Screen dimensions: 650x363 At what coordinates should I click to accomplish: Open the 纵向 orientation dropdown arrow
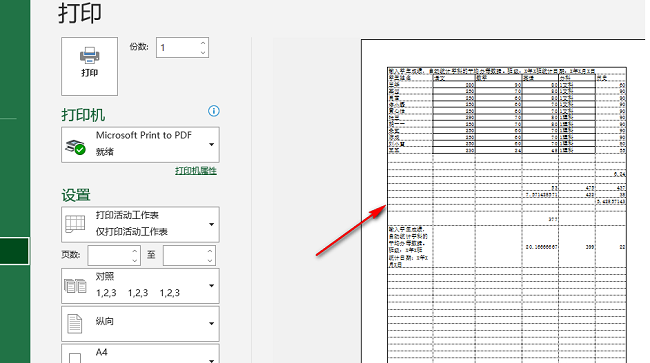(211, 323)
